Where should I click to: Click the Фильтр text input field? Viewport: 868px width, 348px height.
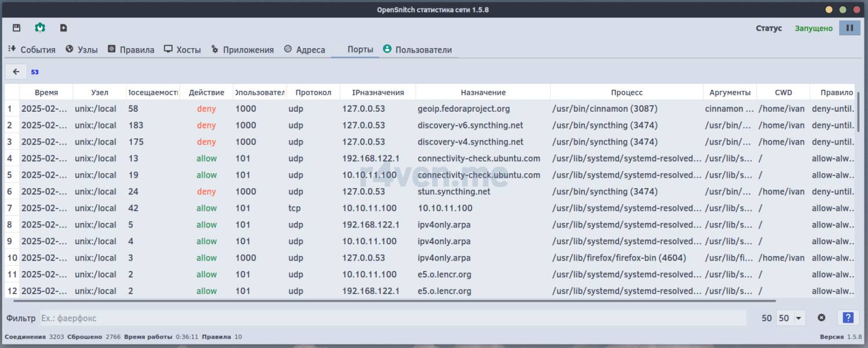[392, 318]
